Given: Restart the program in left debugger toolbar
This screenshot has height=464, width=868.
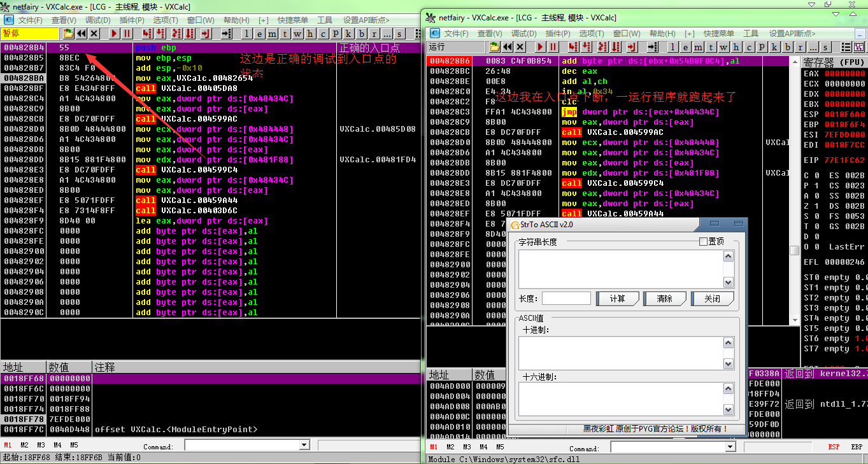Looking at the screenshot, I should (x=81, y=34).
